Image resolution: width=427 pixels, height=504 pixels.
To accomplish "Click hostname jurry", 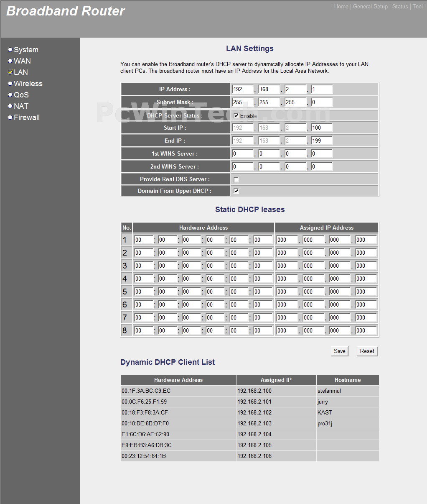I will (323, 402).
